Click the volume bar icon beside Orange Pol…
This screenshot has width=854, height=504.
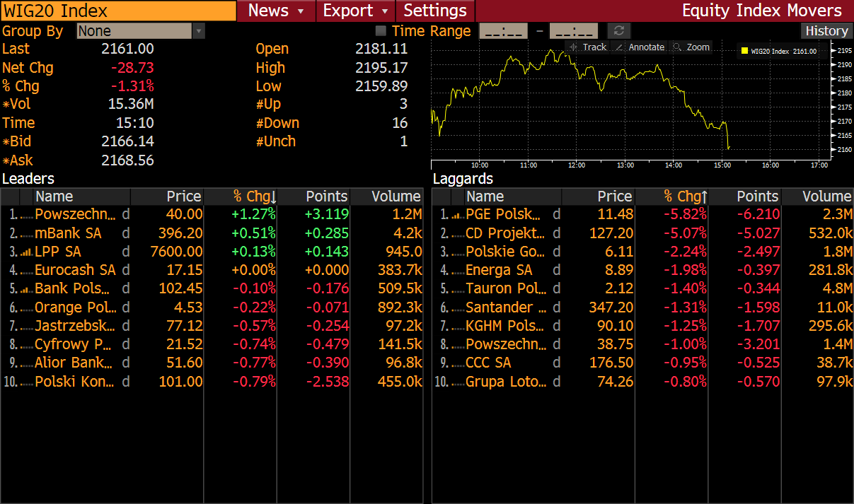point(27,307)
